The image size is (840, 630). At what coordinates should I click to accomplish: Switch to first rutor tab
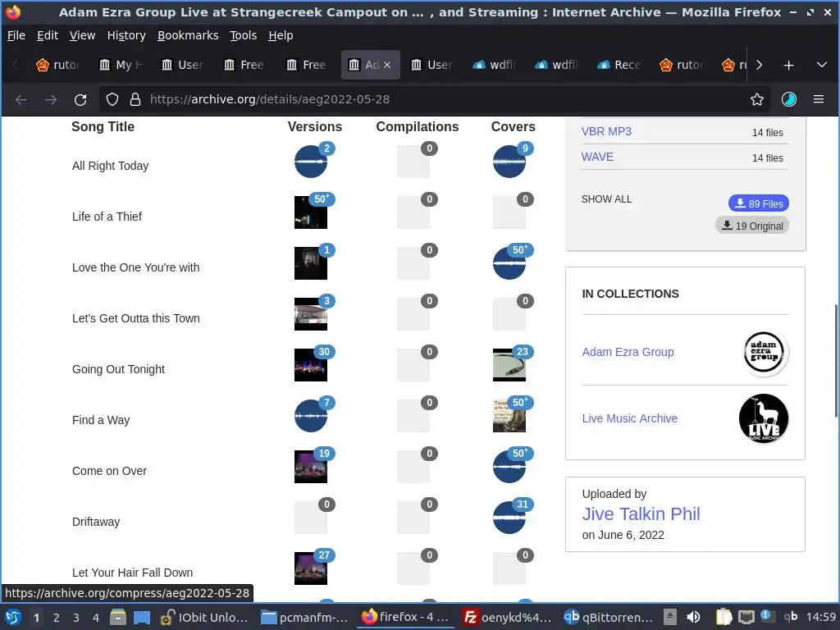pos(58,65)
